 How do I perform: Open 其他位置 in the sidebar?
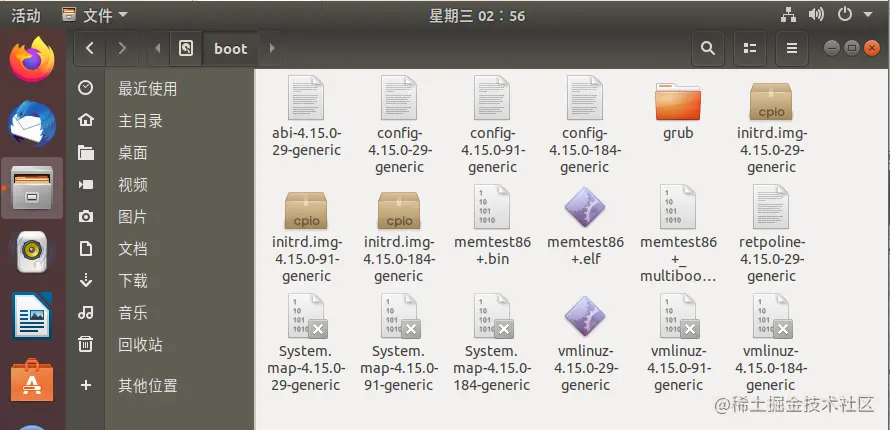click(160, 386)
